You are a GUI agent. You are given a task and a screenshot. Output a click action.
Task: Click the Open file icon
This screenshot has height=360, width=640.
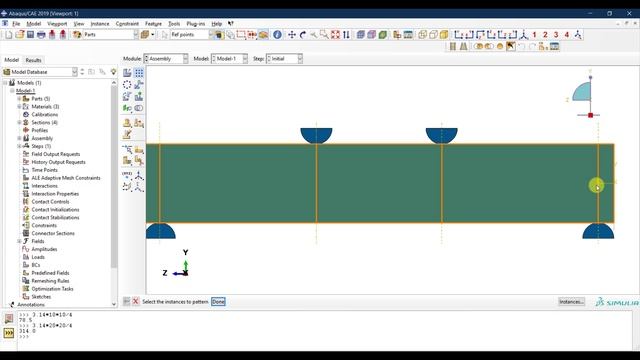pyautogui.click(x=20, y=35)
